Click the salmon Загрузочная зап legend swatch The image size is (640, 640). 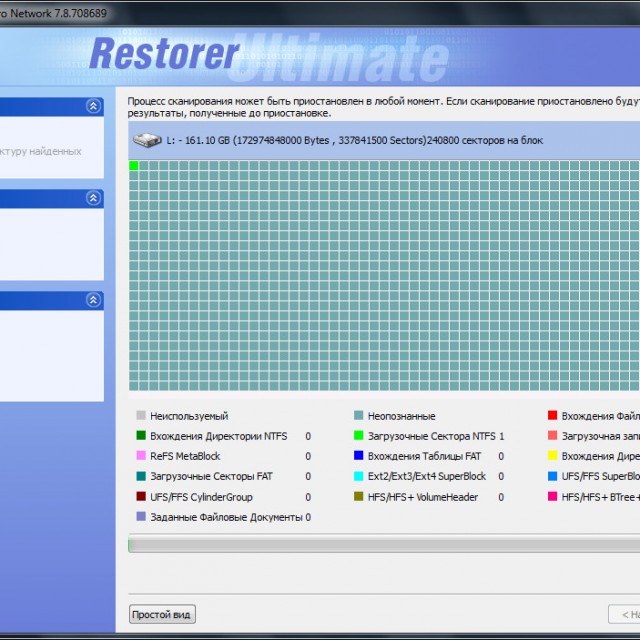552,436
